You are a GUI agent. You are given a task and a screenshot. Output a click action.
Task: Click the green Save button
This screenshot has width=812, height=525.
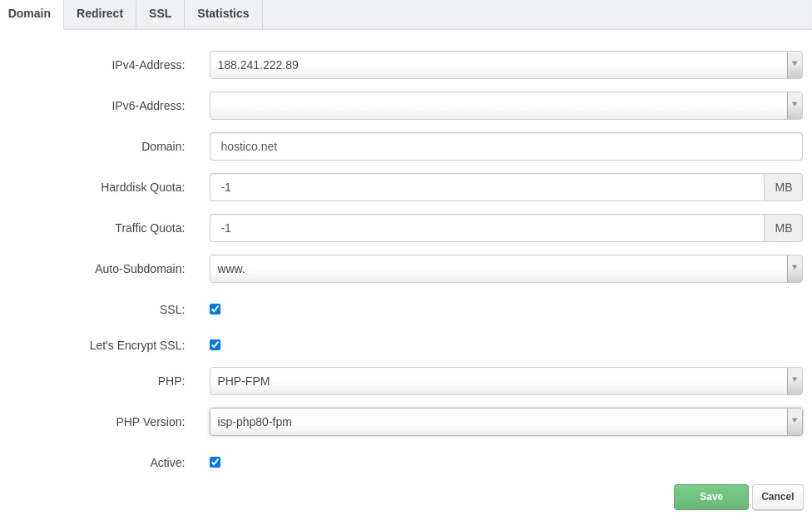point(710,497)
